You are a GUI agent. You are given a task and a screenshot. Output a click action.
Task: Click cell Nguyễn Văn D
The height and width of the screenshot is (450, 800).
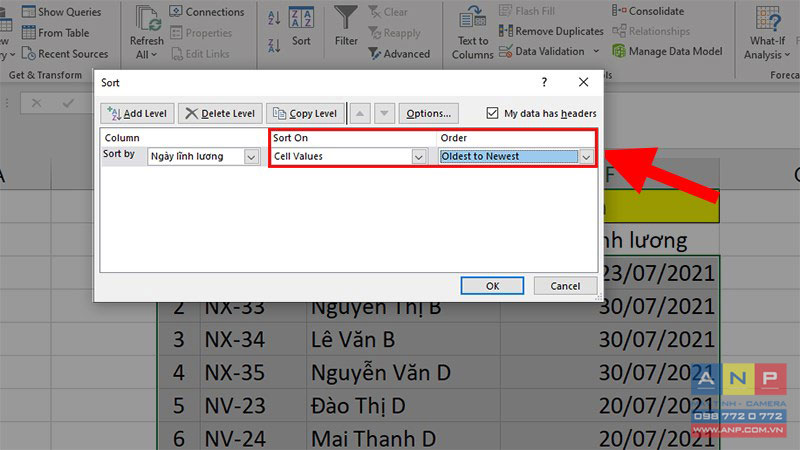click(x=403, y=373)
